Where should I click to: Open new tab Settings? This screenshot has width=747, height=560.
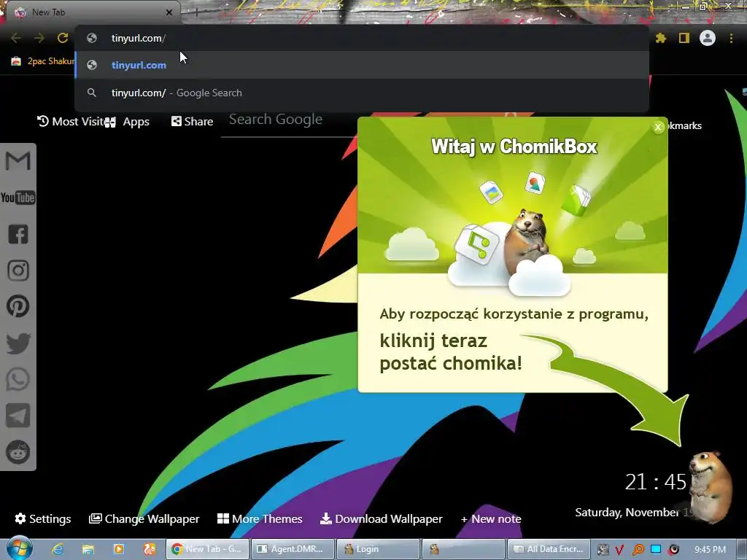[43, 518]
